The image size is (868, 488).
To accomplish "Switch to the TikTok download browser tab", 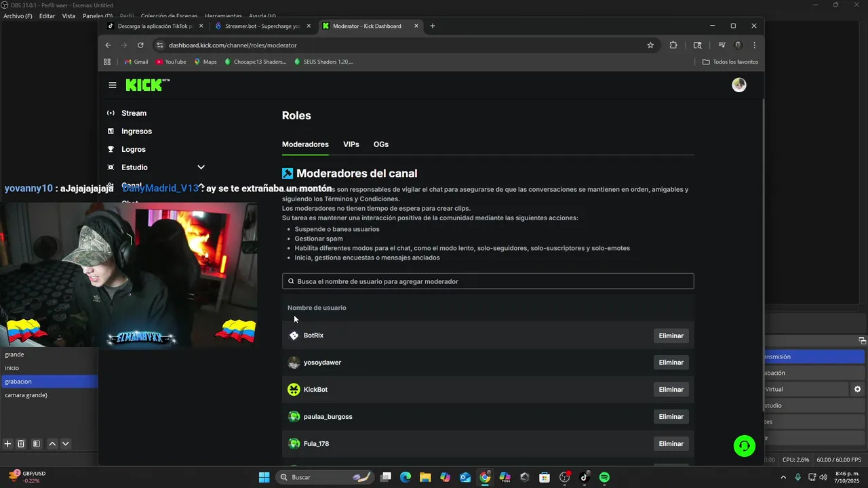I will point(155,26).
